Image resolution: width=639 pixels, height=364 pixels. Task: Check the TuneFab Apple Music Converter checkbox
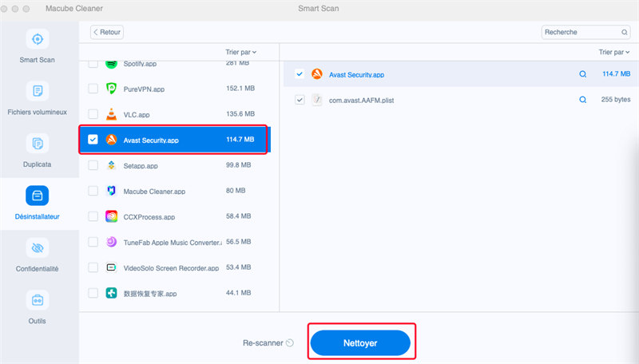93,242
